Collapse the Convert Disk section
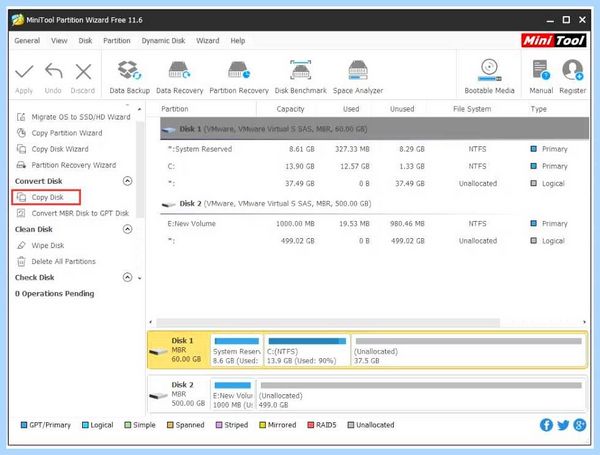600x455 pixels. tap(127, 181)
